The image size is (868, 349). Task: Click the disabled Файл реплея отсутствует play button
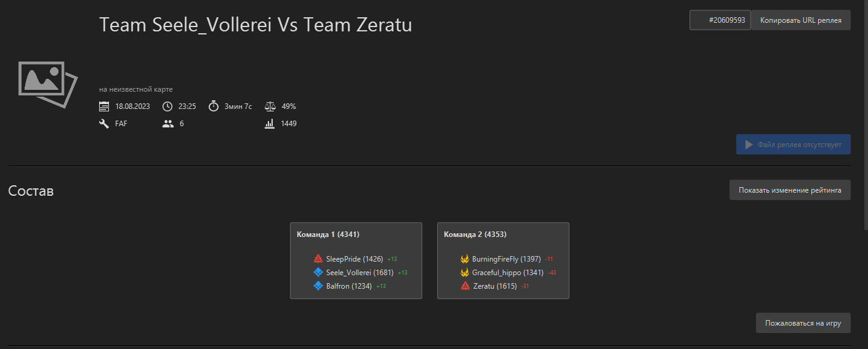click(793, 145)
